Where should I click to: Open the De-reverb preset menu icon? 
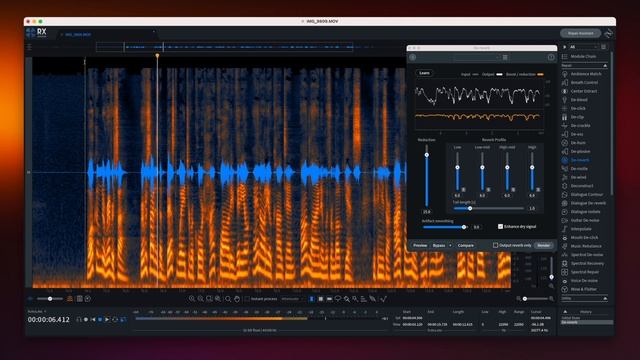(505, 57)
